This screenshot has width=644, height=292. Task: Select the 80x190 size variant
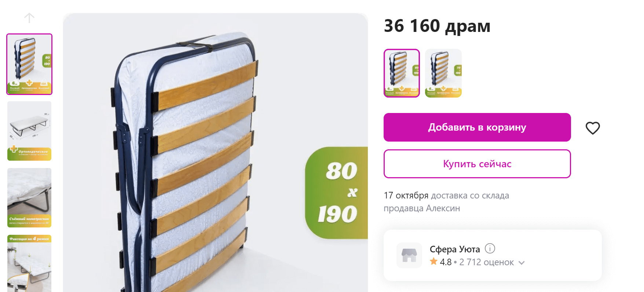coord(402,73)
